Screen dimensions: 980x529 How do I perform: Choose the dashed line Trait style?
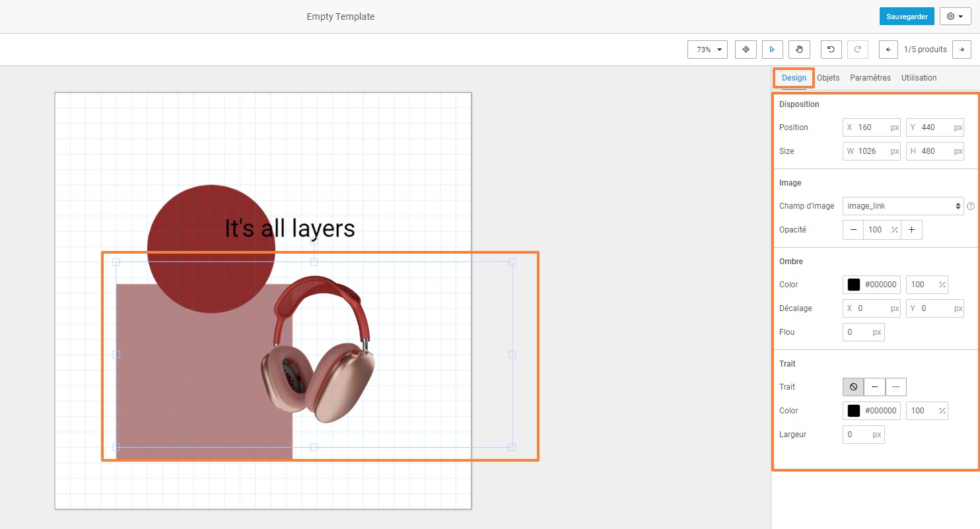pos(896,387)
